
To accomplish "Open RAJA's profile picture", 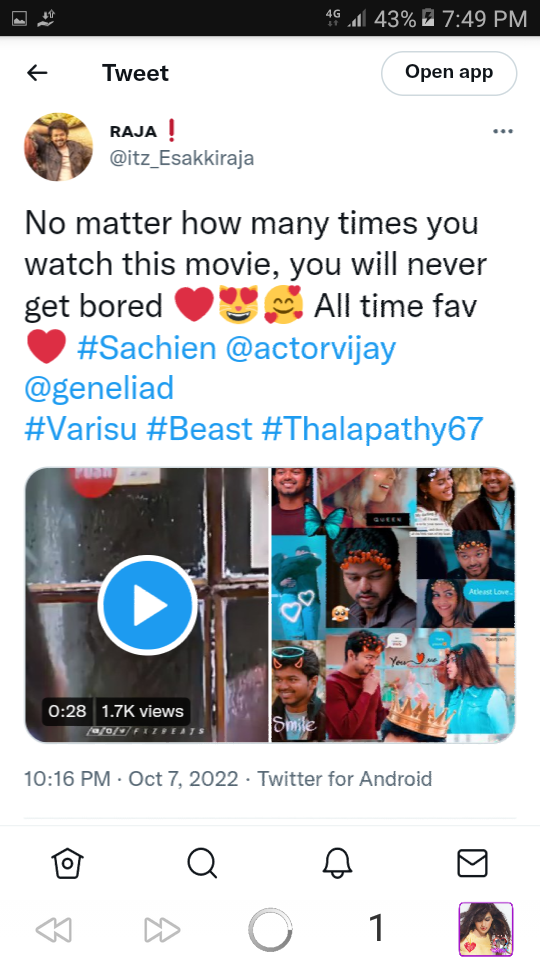I will pyautogui.click(x=58, y=146).
